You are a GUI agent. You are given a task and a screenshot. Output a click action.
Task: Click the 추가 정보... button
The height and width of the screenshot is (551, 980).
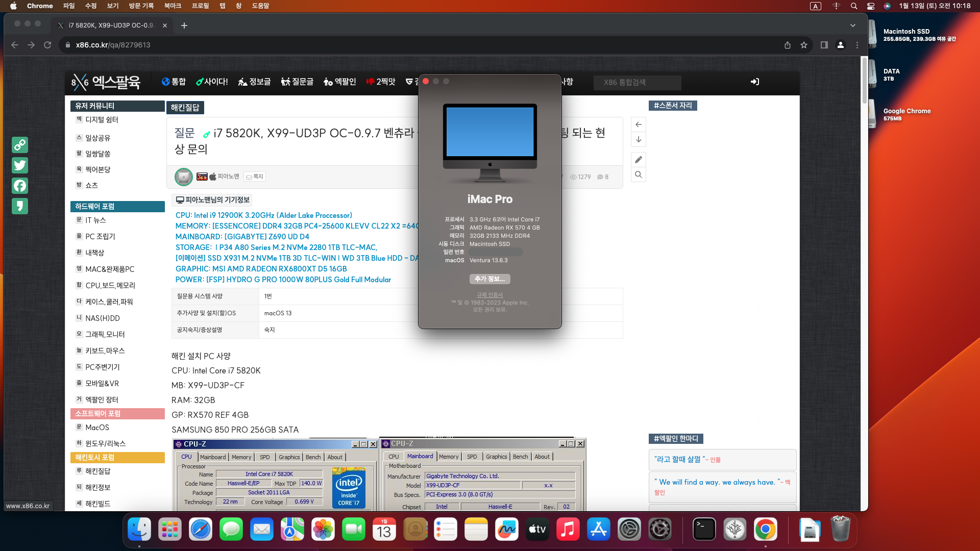point(489,279)
